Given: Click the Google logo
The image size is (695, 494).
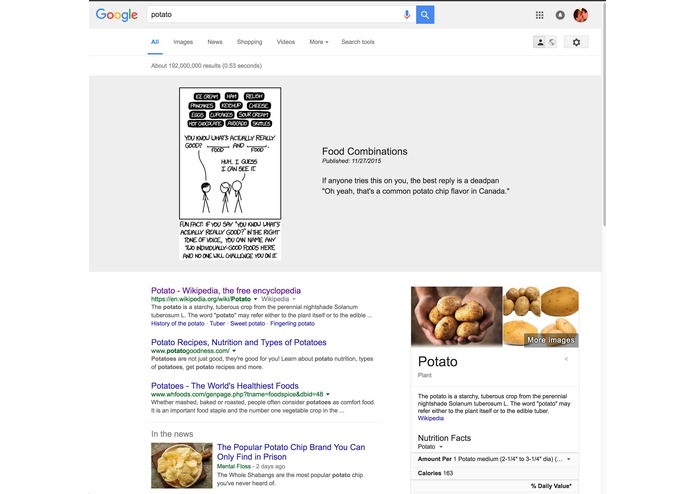Looking at the screenshot, I should [117, 15].
